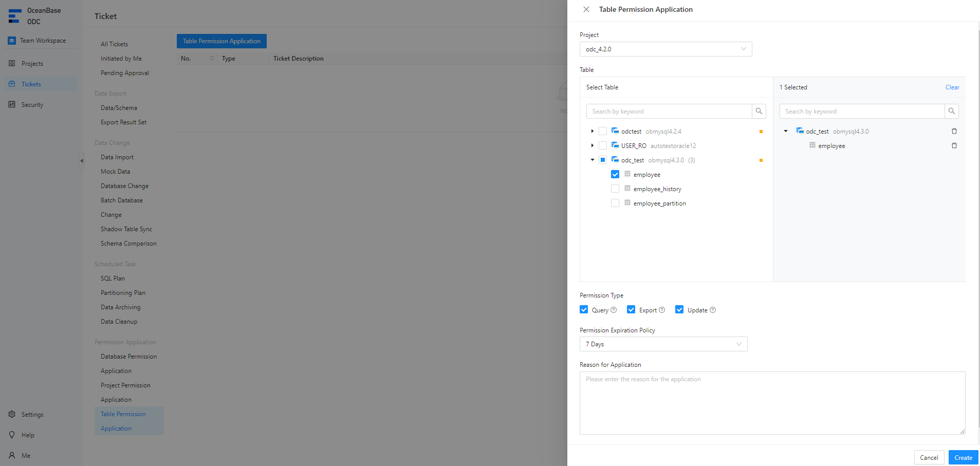Click the Reason for Application text area
The height and width of the screenshot is (466, 980).
pyautogui.click(x=772, y=403)
